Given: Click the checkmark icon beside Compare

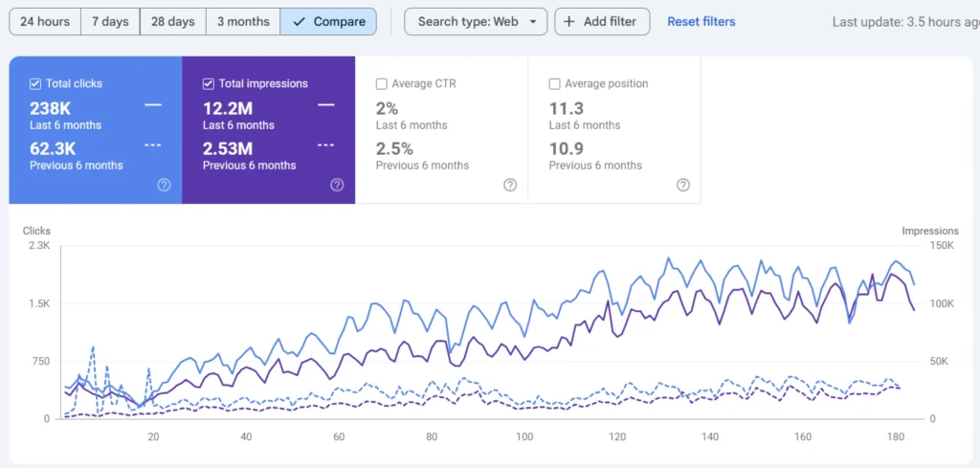Looking at the screenshot, I should click(x=299, y=22).
